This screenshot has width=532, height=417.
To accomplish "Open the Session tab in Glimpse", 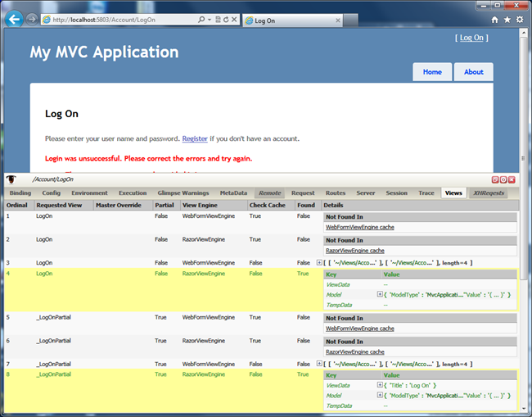I will pos(396,193).
